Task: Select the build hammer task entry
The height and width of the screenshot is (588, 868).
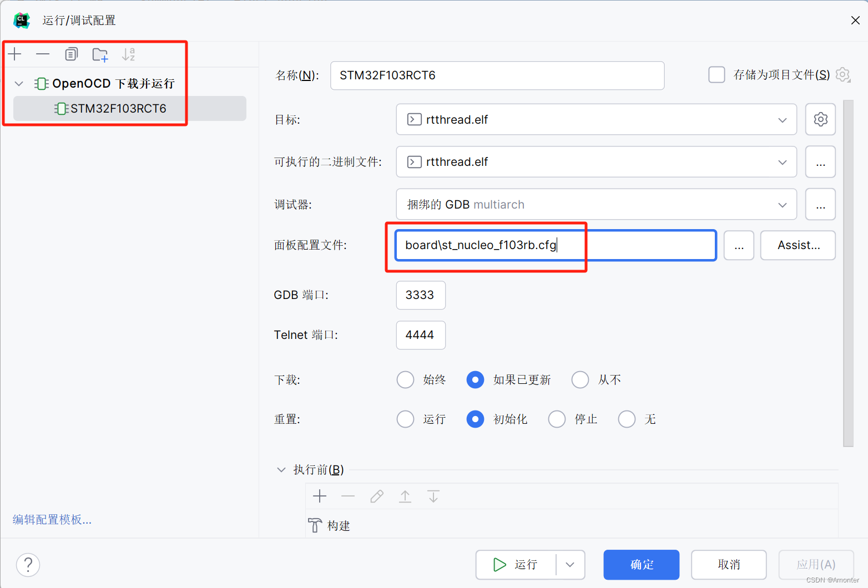Action: click(330, 525)
